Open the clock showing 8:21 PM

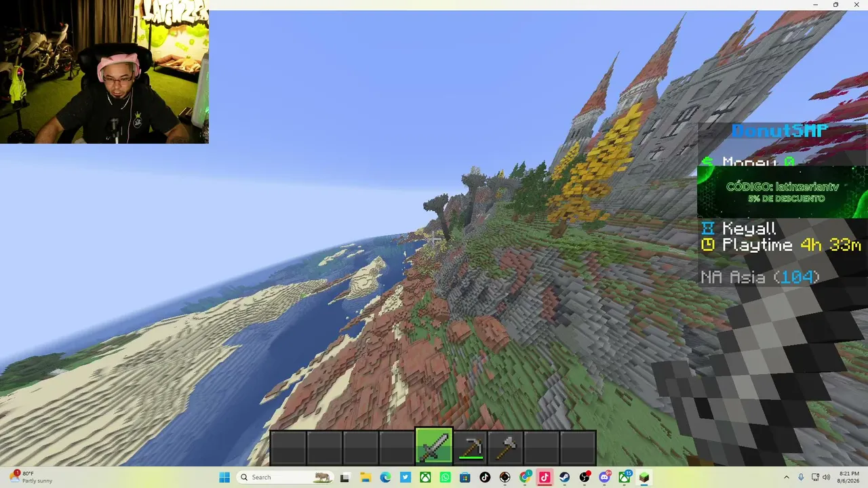pyautogui.click(x=849, y=477)
